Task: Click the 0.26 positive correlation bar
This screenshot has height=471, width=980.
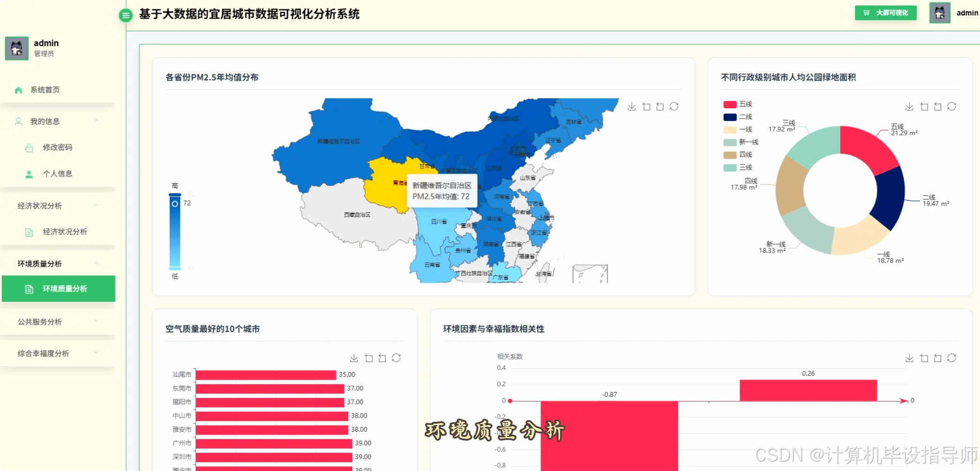Action: [x=808, y=390]
